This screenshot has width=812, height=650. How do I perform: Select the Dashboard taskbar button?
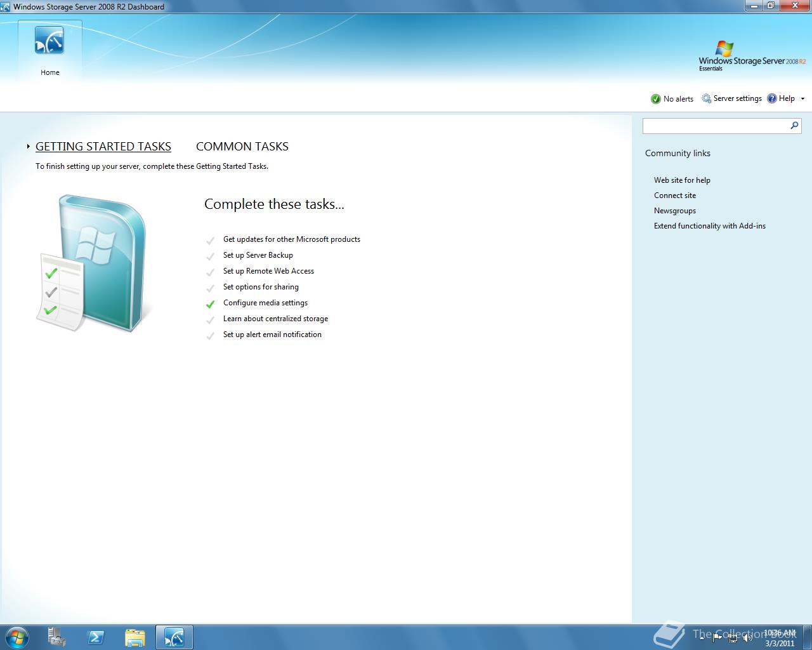pos(174,637)
